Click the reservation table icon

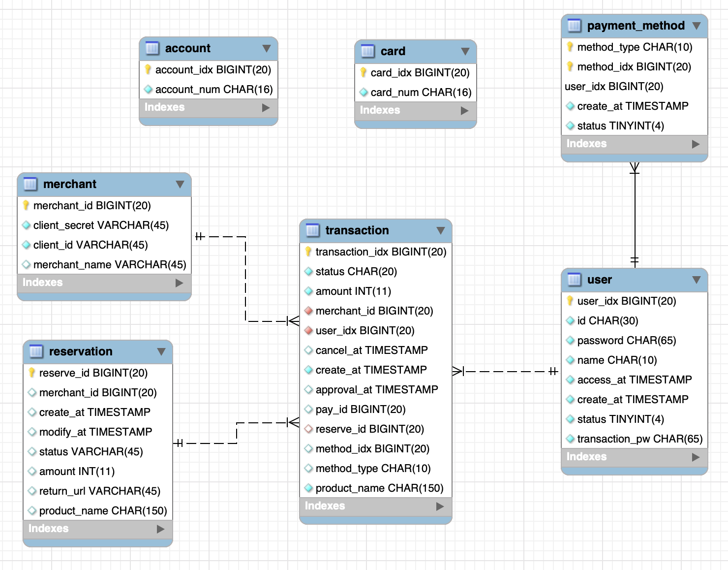(x=36, y=351)
